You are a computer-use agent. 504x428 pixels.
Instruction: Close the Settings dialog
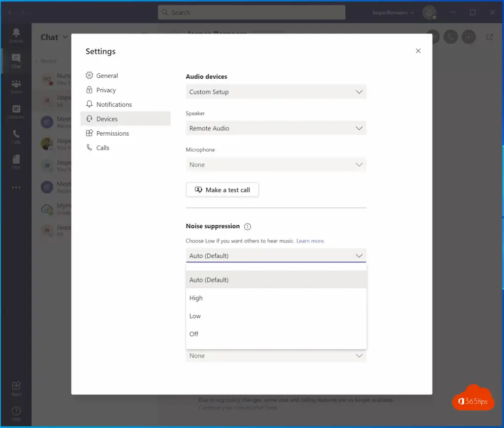(418, 51)
